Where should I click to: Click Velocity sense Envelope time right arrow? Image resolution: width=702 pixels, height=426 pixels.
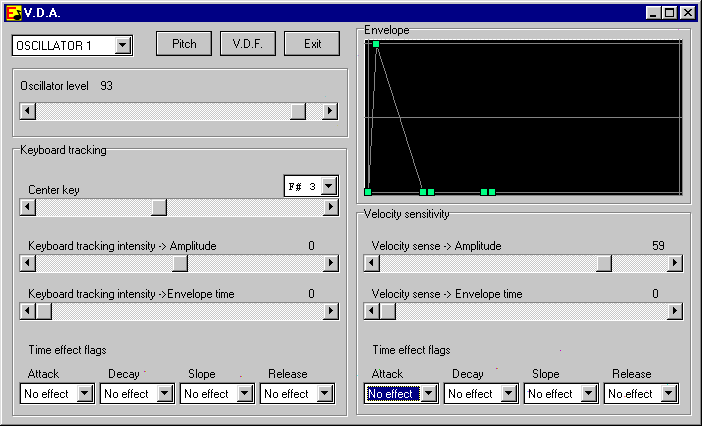pyautogui.click(x=674, y=311)
